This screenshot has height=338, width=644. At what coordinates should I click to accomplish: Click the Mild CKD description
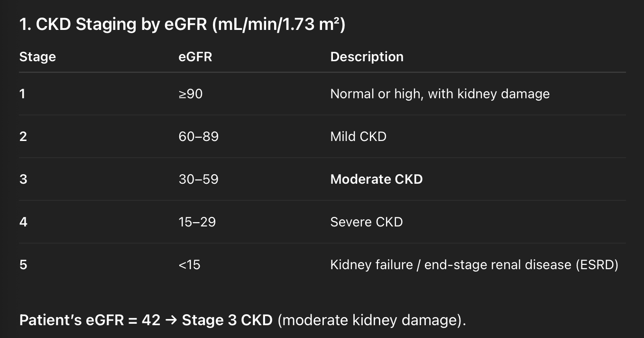(358, 137)
